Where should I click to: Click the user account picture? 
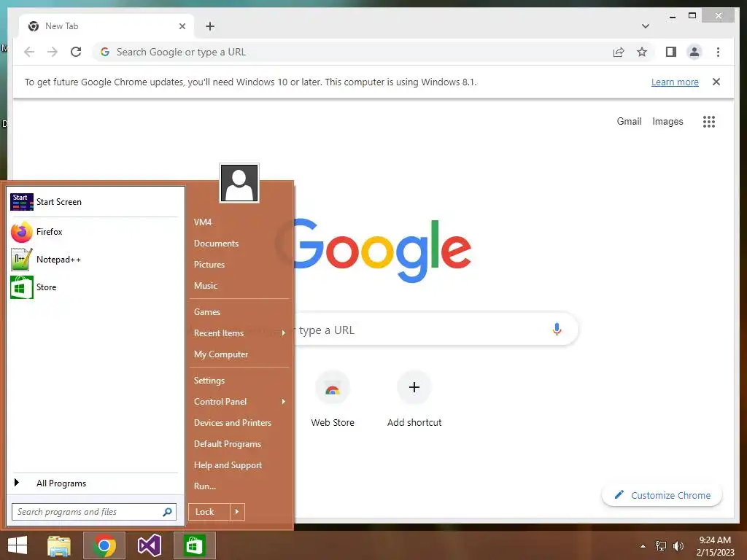click(239, 183)
